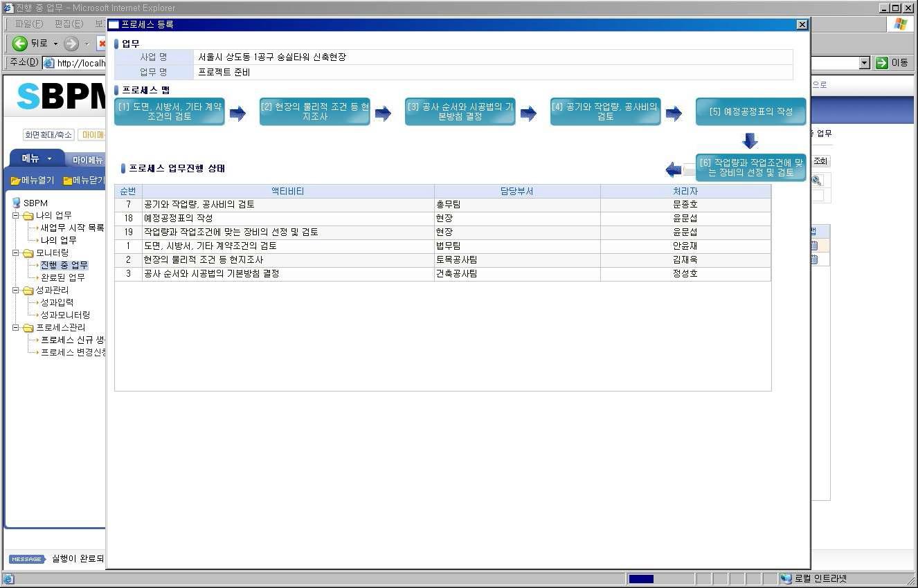Open 성과입력 tree item
The height and width of the screenshot is (588, 918).
coord(57,302)
